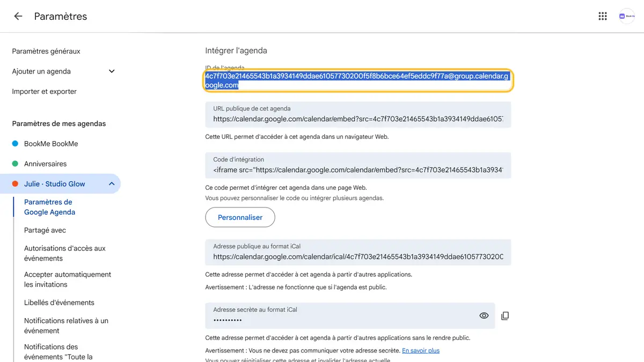Click the Paramètres page title
The width and height of the screenshot is (644, 362).
(x=61, y=16)
